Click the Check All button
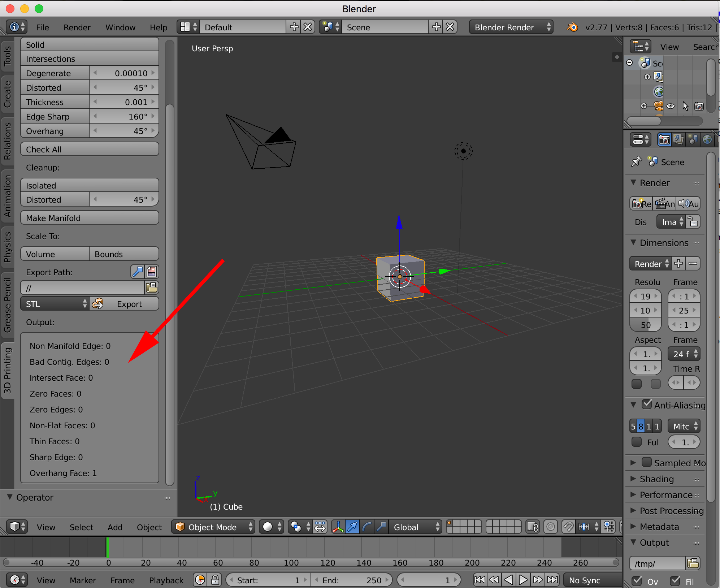Screen dimensions: 720x588 (90, 149)
